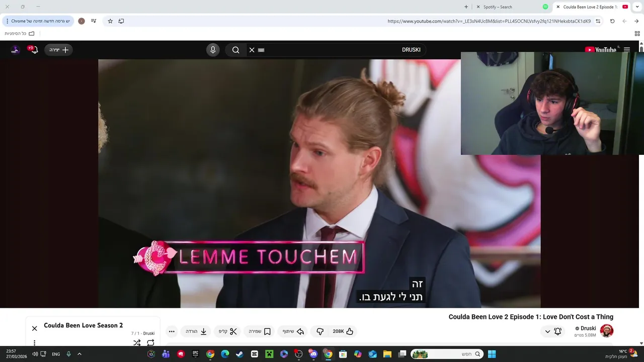Toggle playlist shuffle

137,343
